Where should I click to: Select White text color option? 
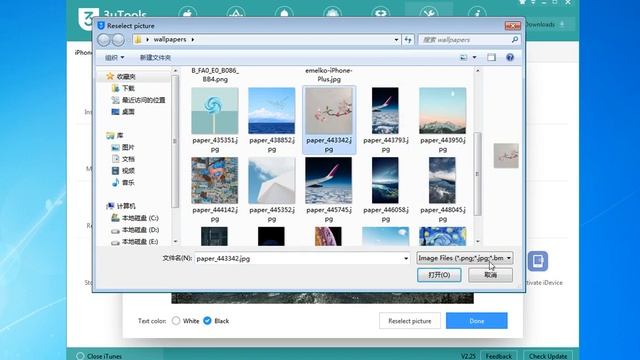click(176, 321)
